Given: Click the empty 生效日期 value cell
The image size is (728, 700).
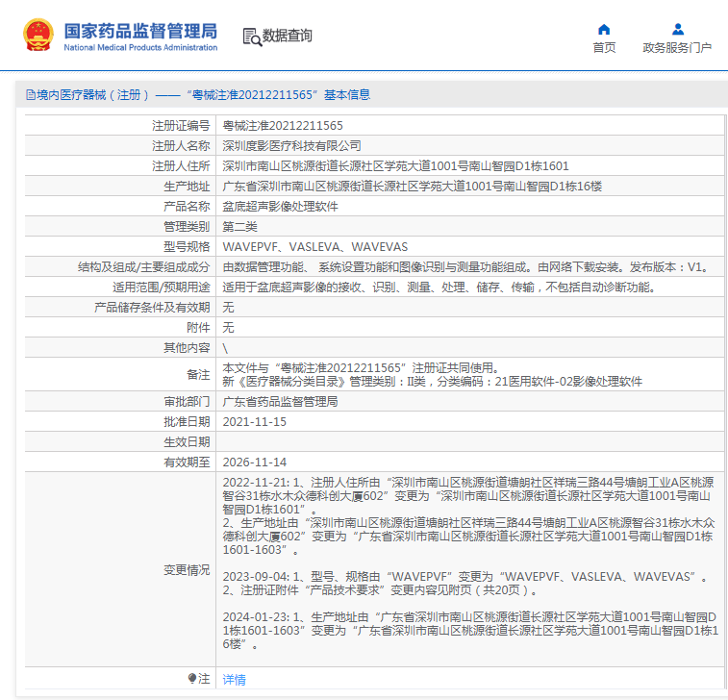Looking at the screenshot, I should coord(470,442).
